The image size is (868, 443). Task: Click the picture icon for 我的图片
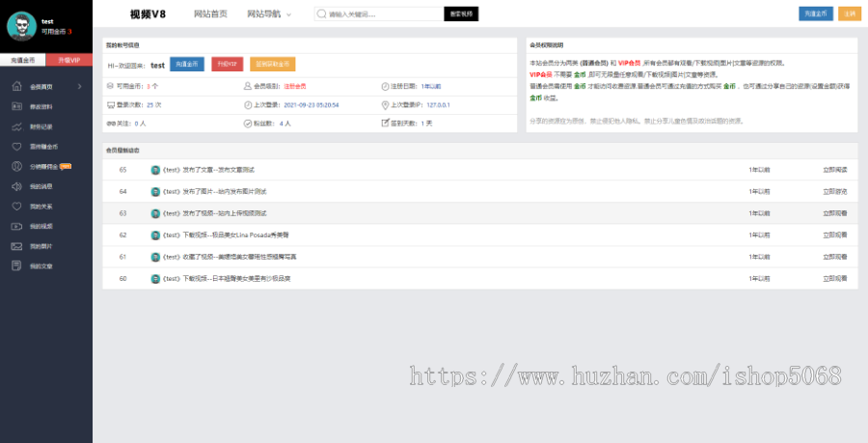pos(16,246)
